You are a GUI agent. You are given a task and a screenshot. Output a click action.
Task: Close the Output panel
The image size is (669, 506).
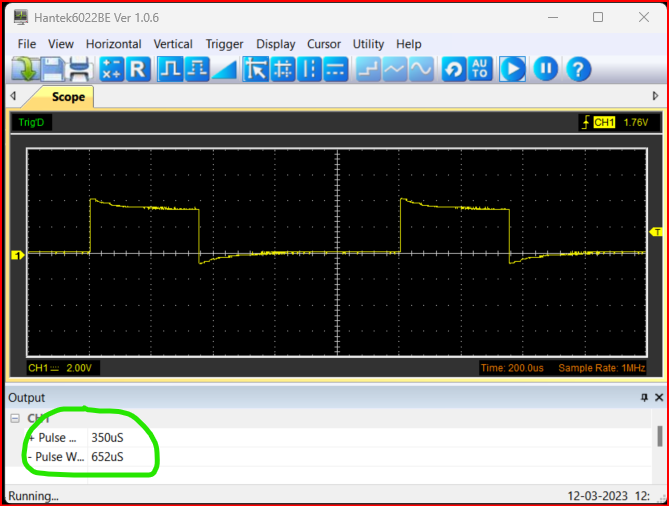(658, 398)
